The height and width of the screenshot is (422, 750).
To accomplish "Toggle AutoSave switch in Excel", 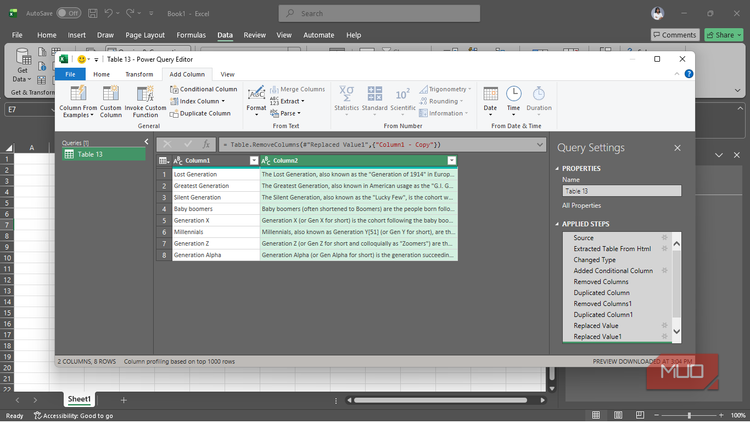I will [68, 13].
